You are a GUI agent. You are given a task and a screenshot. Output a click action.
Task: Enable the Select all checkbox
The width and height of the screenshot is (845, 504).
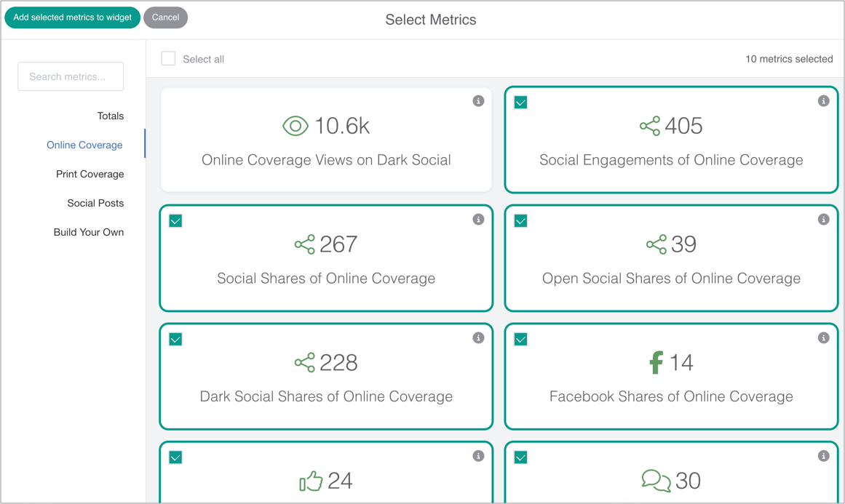tap(168, 59)
